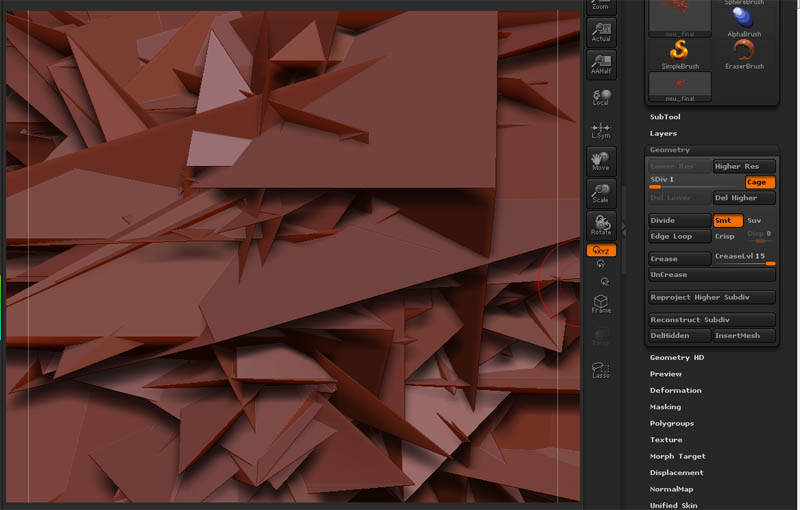Click the Zoom navigation icon
The width and height of the screenshot is (800, 510).
[601, 7]
